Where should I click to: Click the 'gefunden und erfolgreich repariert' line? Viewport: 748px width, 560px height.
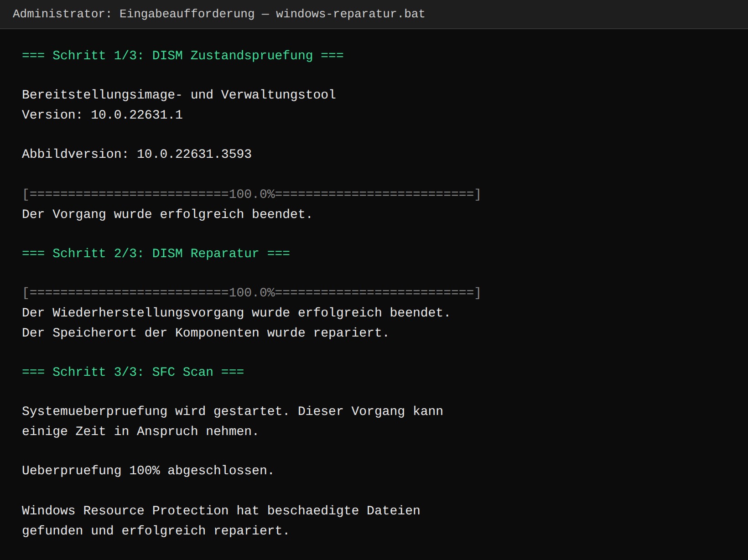point(156,530)
